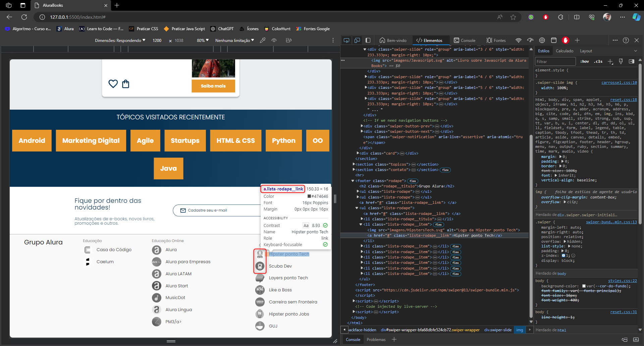Click the heart favorite icon on card
This screenshot has width=644, height=346.
tap(113, 84)
